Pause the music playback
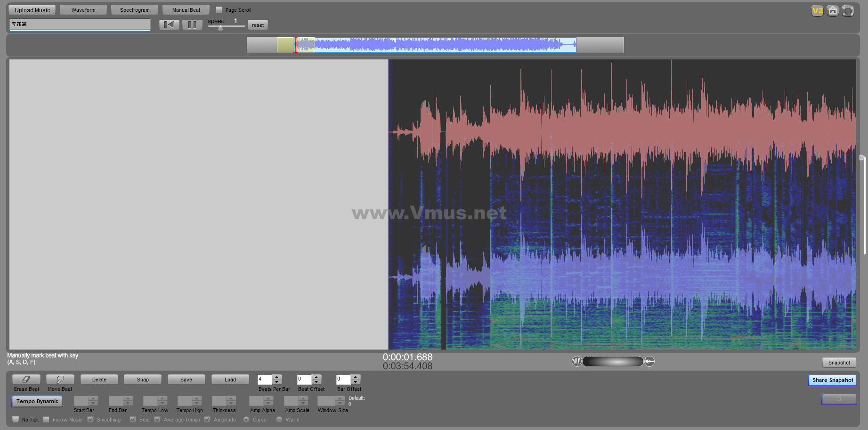The image size is (868, 430). click(x=192, y=25)
